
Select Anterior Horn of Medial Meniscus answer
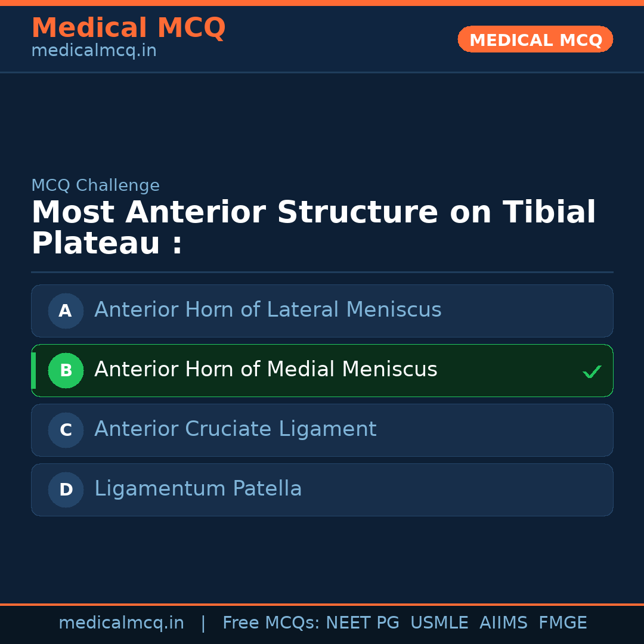coord(265,370)
